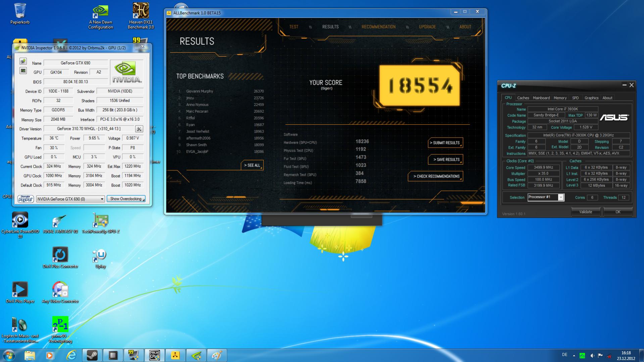The image size is (644, 362).
Task: Open the Memory tab in CPU-Z
Action: pyautogui.click(x=560, y=98)
